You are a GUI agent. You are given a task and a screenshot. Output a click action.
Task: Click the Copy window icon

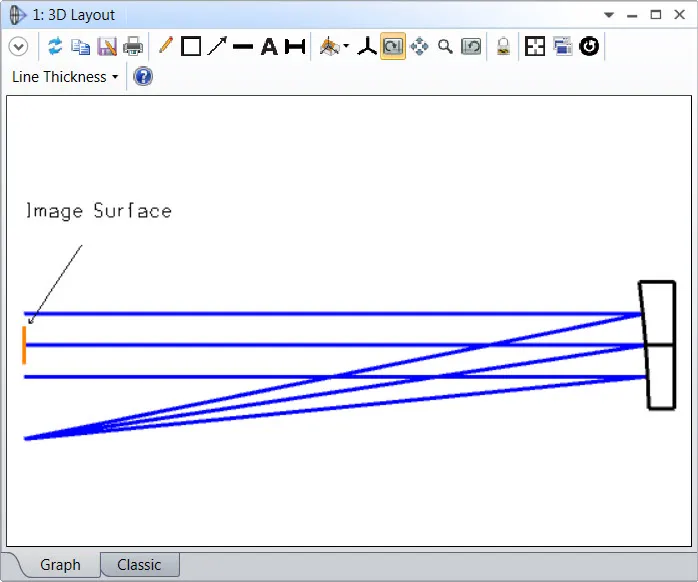81,46
